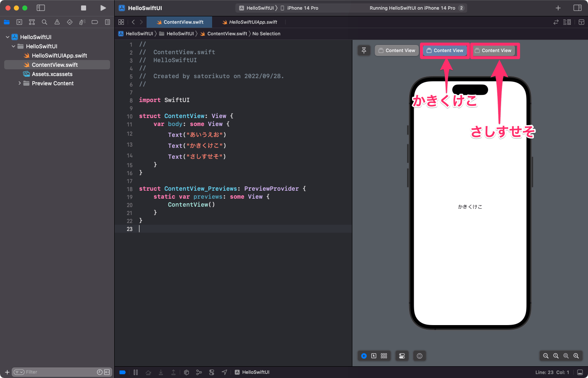This screenshot has height=378, width=588.
Task: Pin the ContentView preview
Action: pyautogui.click(x=364, y=50)
